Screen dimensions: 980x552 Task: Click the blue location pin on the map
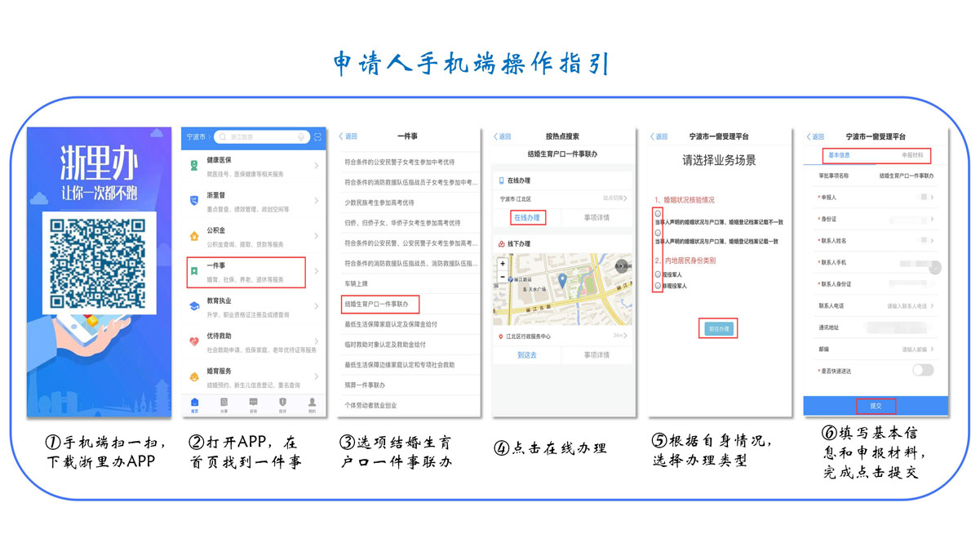tap(562, 280)
